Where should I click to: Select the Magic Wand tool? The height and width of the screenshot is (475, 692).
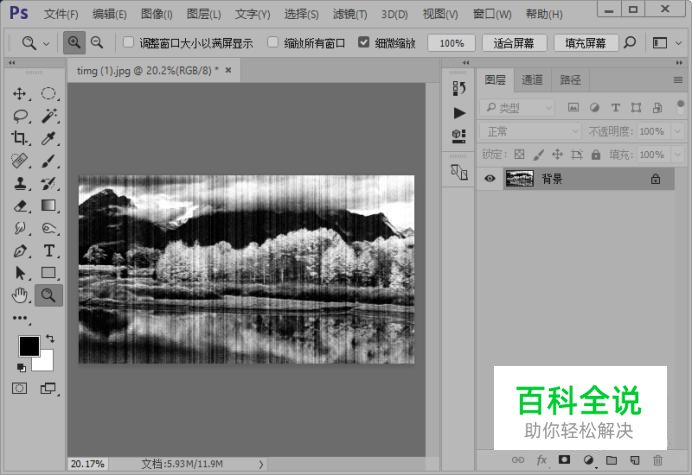click(x=49, y=116)
